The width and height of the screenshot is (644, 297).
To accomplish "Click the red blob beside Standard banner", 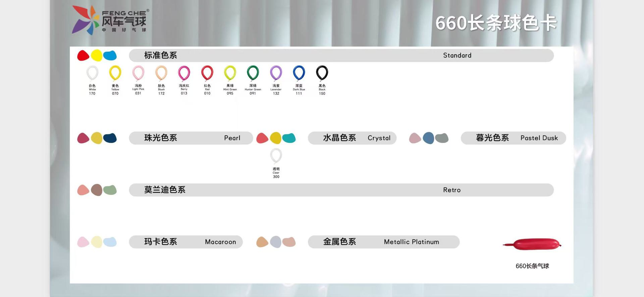I will click(83, 55).
